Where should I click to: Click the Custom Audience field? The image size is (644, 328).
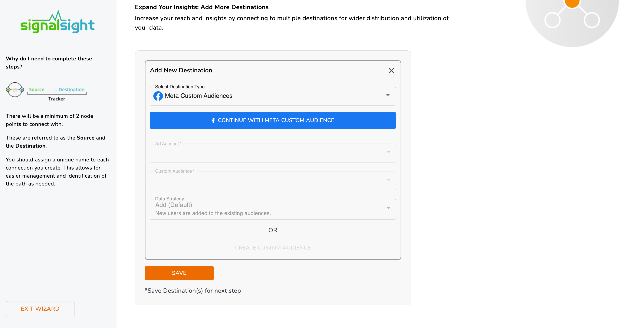pos(273,180)
